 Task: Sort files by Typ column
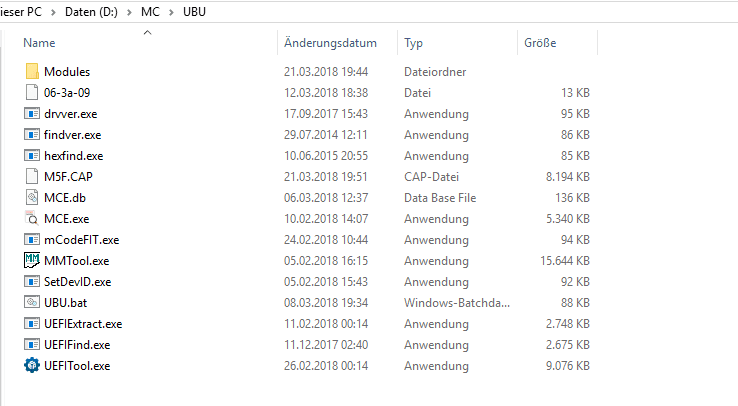414,43
